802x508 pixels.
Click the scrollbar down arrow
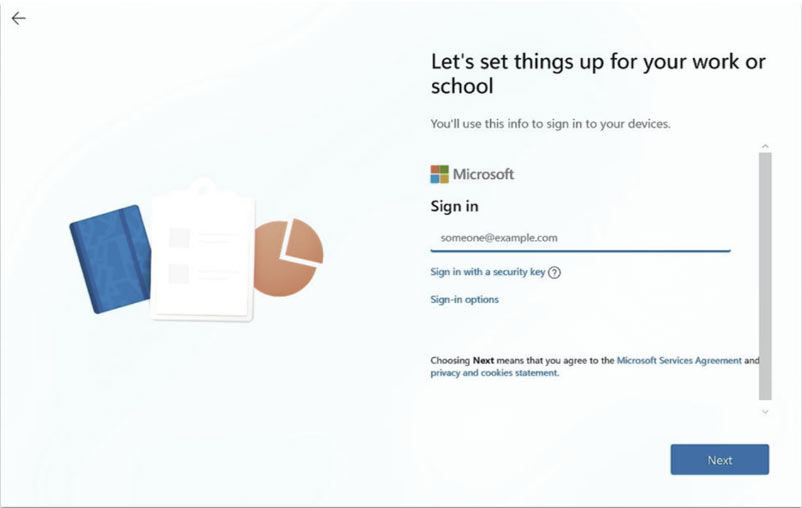coord(765,411)
